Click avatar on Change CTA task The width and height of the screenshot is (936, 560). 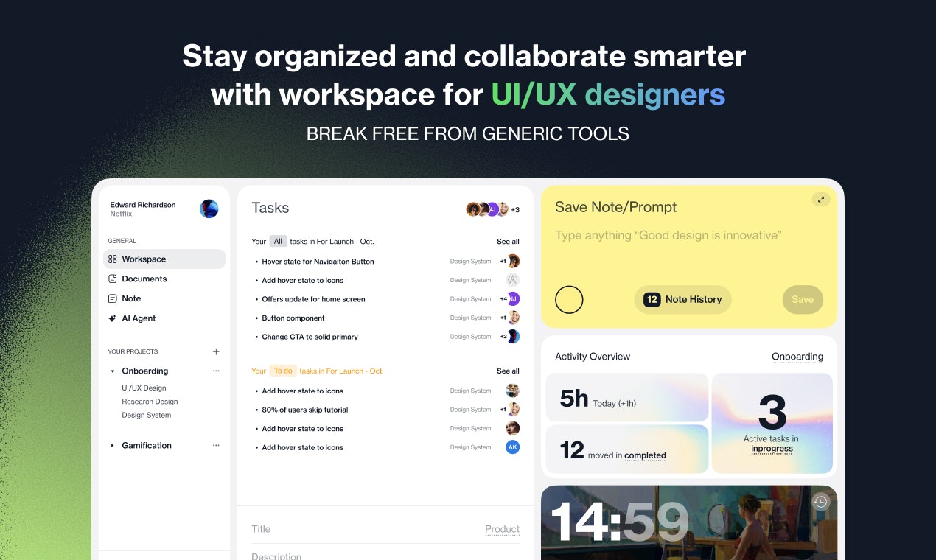point(513,336)
